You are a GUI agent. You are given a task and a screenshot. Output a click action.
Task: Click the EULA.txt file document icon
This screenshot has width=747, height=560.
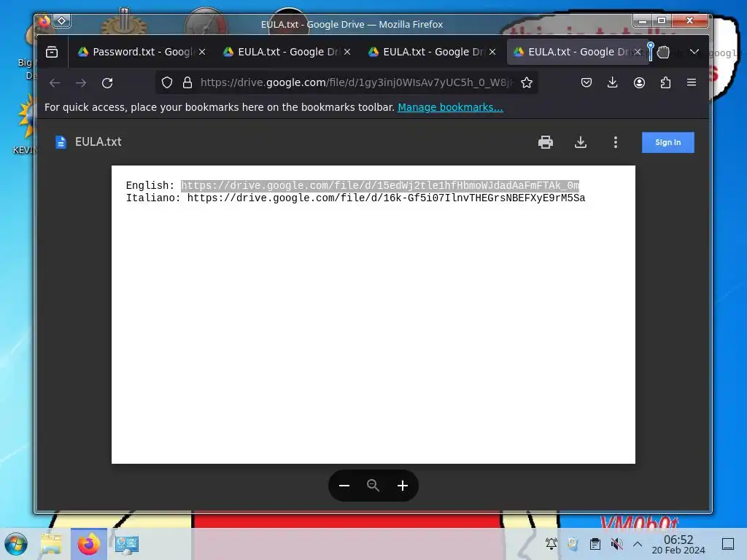click(x=61, y=142)
